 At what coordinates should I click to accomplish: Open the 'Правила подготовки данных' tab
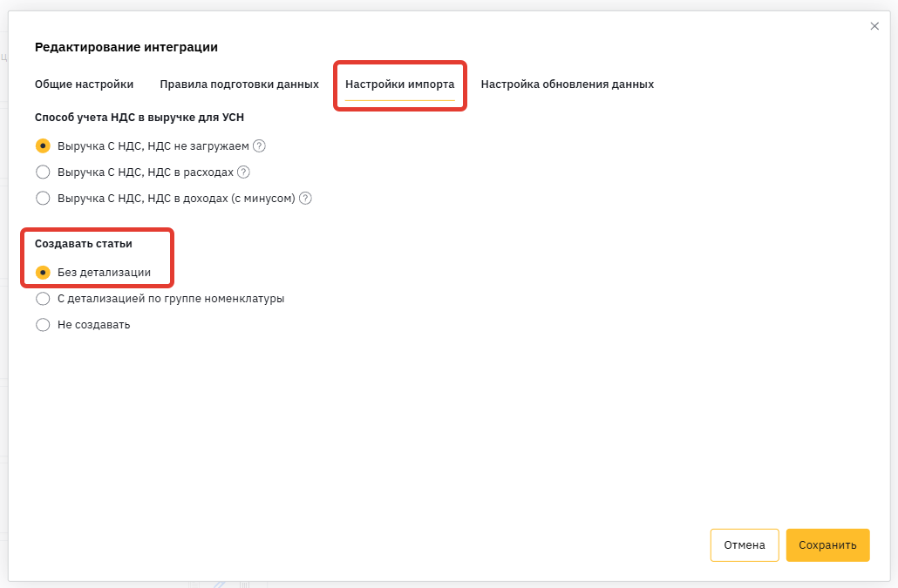point(240,84)
